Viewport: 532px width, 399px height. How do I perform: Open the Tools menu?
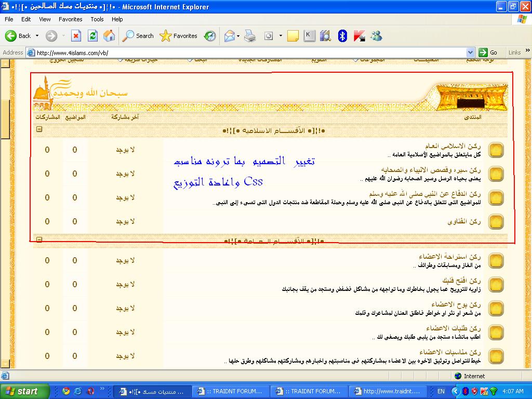pos(97,19)
